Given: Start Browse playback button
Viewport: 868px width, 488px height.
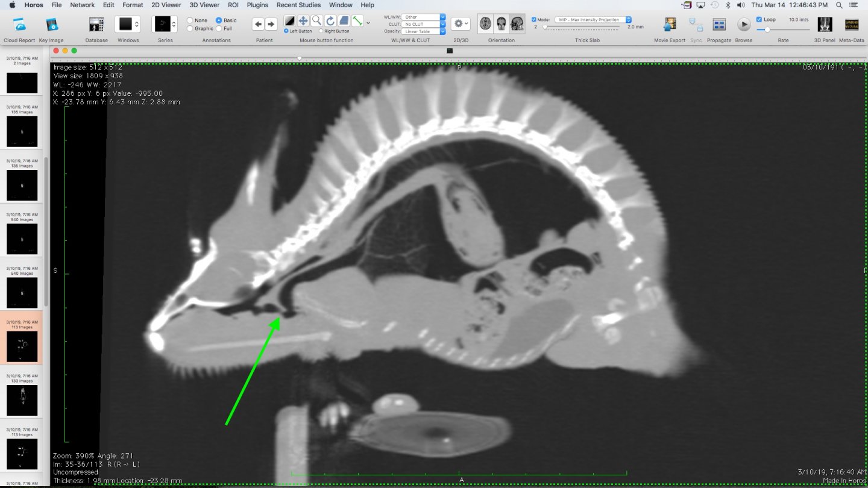Looking at the screenshot, I should pyautogui.click(x=744, y=25).
